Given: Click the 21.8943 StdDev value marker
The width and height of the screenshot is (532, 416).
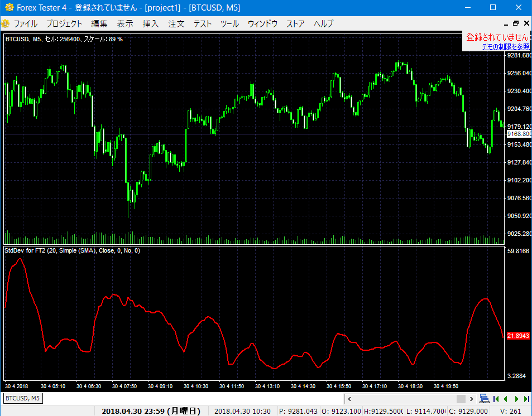Looking at the screenshot, I should tap(518, 336).
